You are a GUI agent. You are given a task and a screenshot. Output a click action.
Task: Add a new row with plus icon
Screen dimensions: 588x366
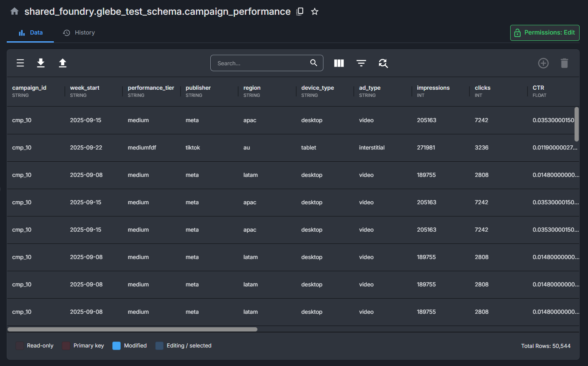(543, 63)
